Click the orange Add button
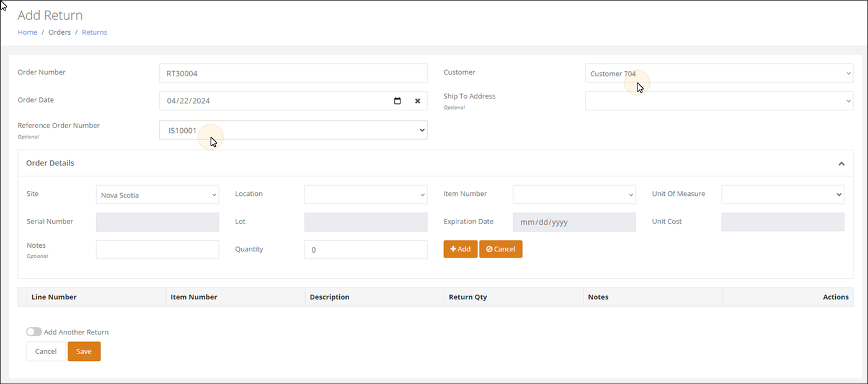The width and height of the screenshot is (868, 384). pyautogui.click(x=461, y=249)
